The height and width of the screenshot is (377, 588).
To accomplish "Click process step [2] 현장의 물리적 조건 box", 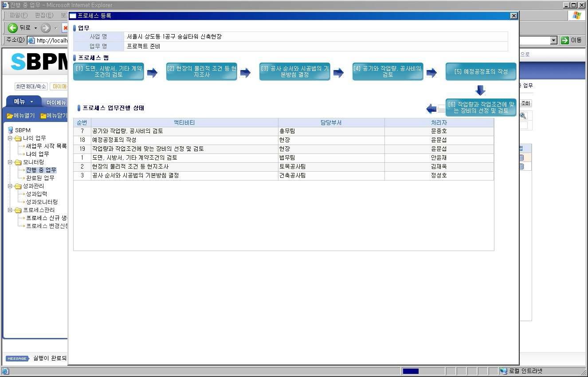I will tap(202, 71).
